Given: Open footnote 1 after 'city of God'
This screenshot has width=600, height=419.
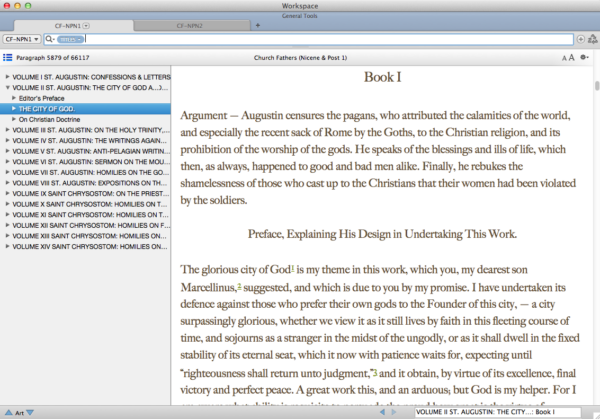Looking at the screenshot, I should click(291, 270).
